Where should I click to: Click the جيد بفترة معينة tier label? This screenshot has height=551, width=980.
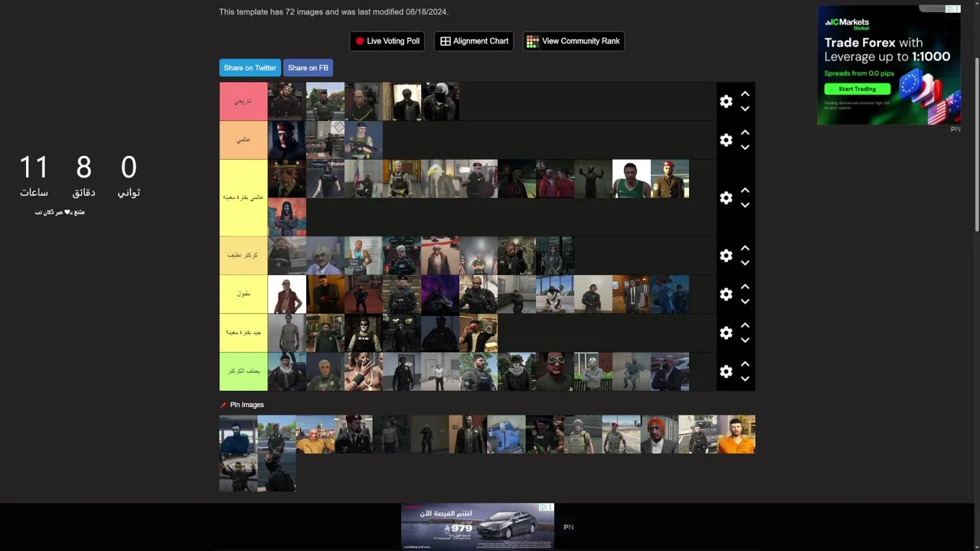tap(243, 333)
